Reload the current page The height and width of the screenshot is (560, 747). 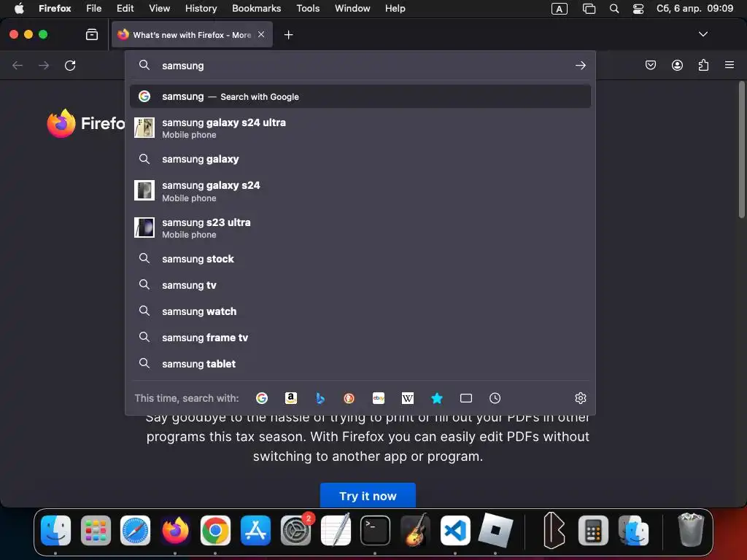70,65
